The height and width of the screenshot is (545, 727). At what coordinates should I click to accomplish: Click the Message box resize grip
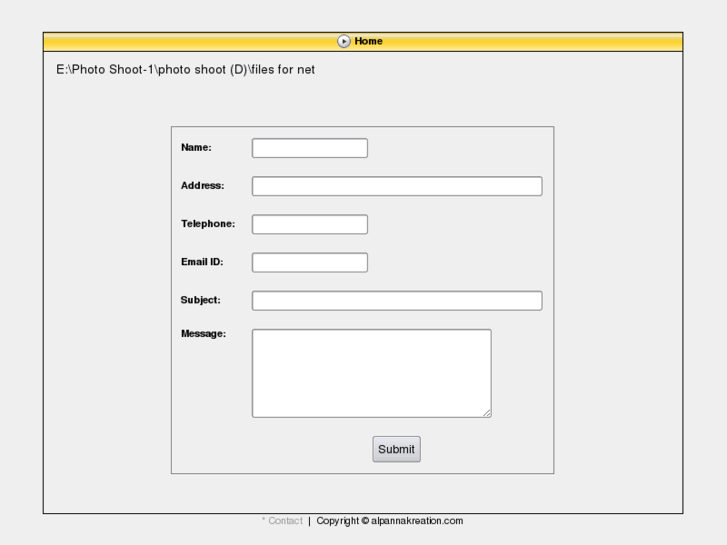pyautogui.click(x=487, y=413)
